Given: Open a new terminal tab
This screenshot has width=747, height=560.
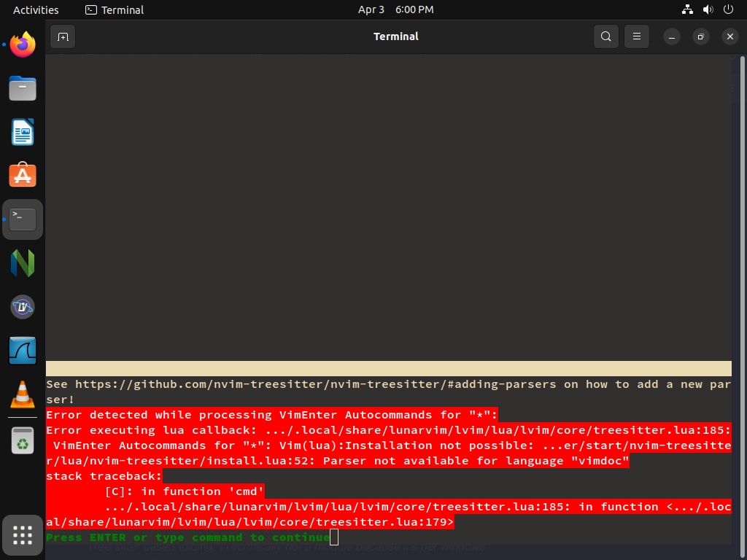Looking at the screenshot, I should (x=63, y=36).
